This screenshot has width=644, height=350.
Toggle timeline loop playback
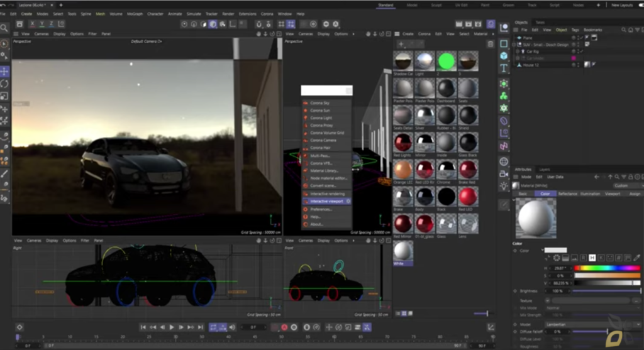pos(213,327)
